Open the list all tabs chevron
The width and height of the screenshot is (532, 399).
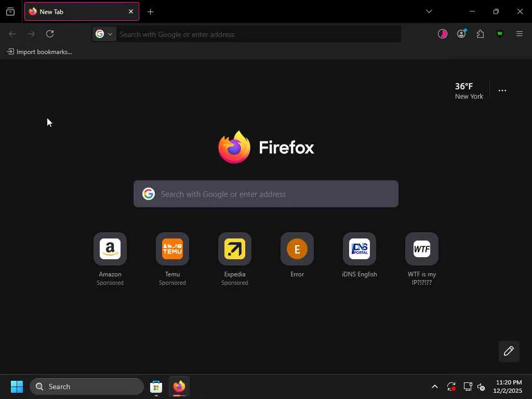[429, 11]
